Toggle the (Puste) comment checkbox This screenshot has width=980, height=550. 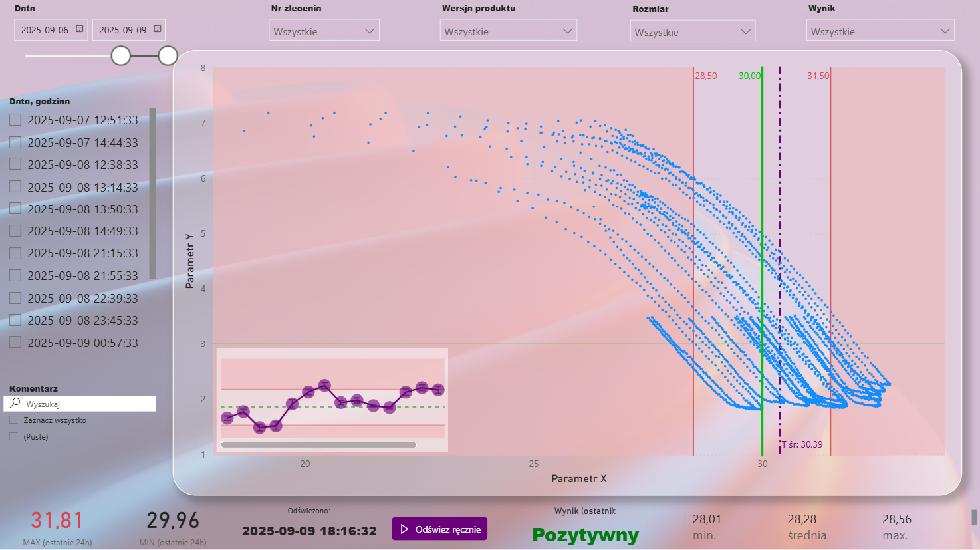click(x=13, y=437)
